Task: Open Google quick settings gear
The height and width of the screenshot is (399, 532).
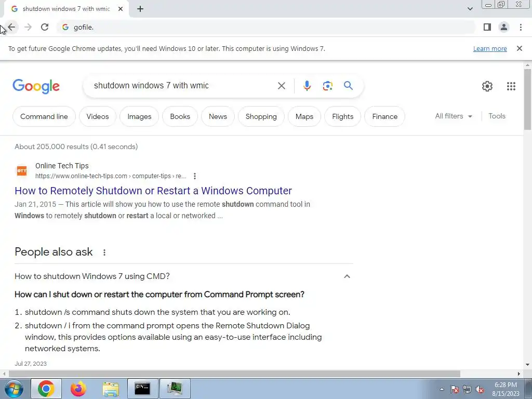Action: pyautogui.click(x=487, y=86)
